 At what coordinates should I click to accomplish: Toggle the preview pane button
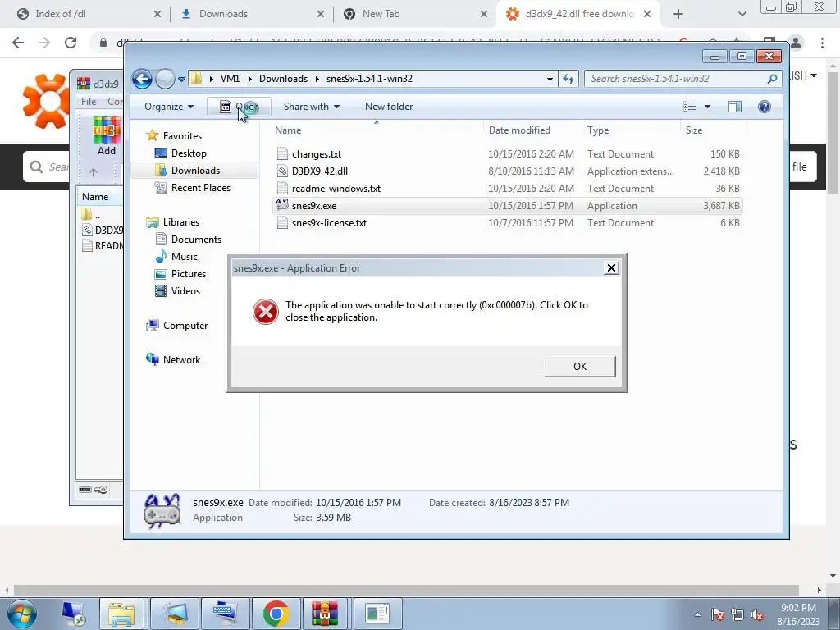[x=734, y=107]
